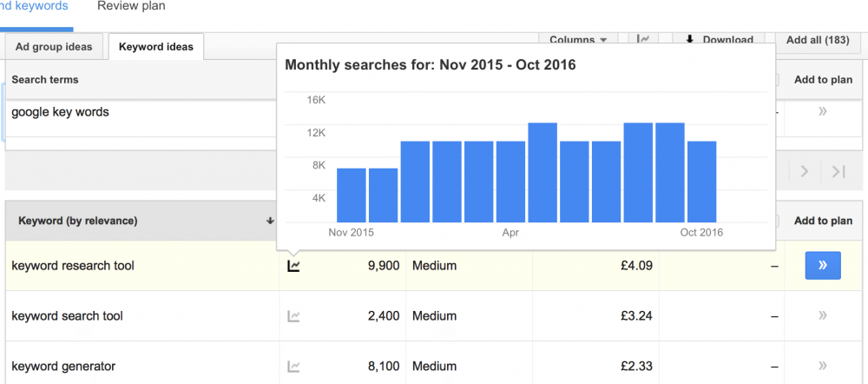This screenshot has width=868, height=384.
Task: Click the £2.33 suggested bid
Action: coord(636,367)
